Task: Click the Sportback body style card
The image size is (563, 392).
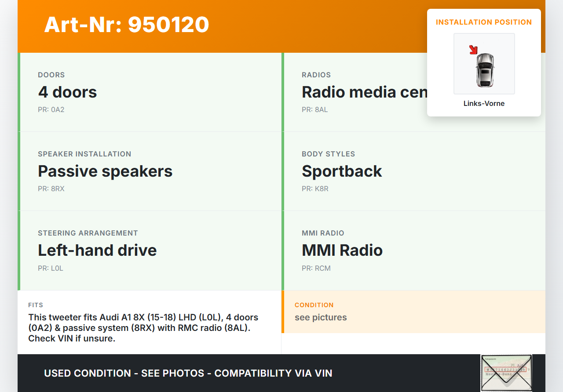Action: (413, 171)
